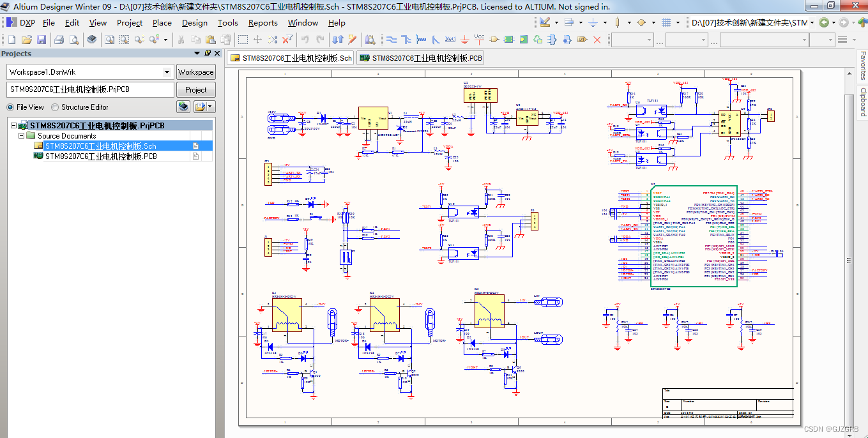Select the Place Net Label tool
Viewport: 868px width, 438px height.
[x=450, y=40]
